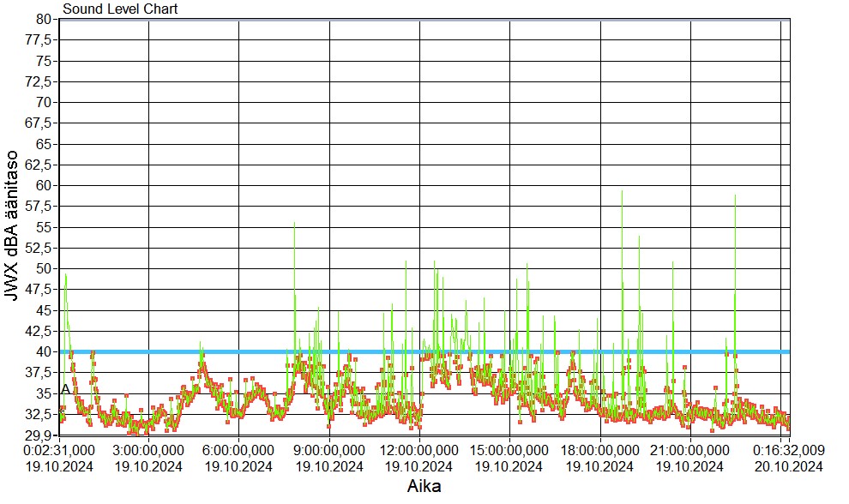Select the '37,5' y-axis tick label
849x504 pixels.
click(39, 373)
